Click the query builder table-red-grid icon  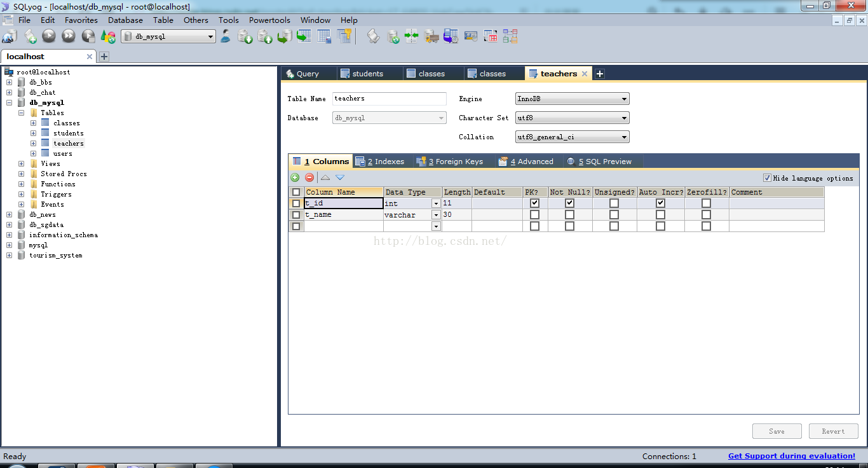click(x=491, y=37)
